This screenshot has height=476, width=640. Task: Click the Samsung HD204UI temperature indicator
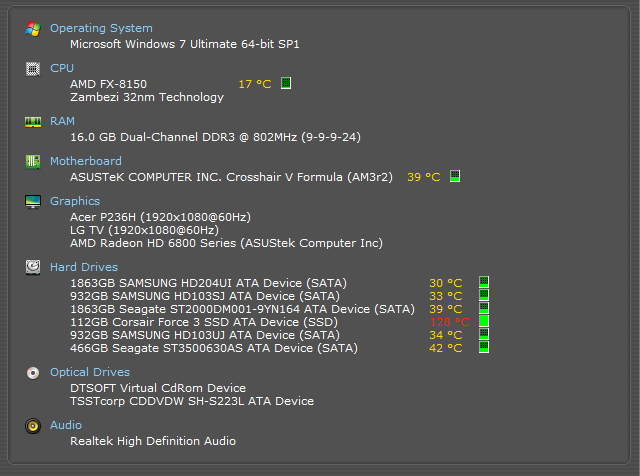pos(484,283)
